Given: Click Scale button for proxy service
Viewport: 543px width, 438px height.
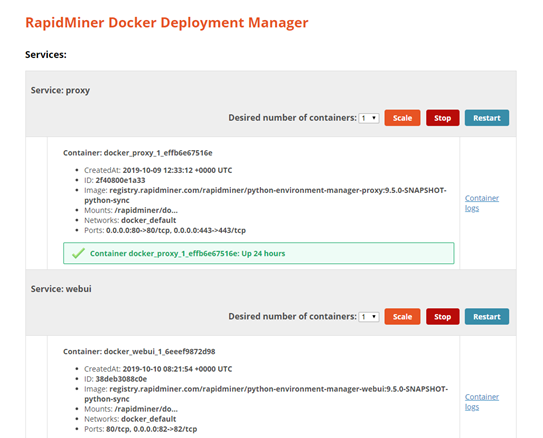Looking at the screenshot, I should tap(402, 118).
